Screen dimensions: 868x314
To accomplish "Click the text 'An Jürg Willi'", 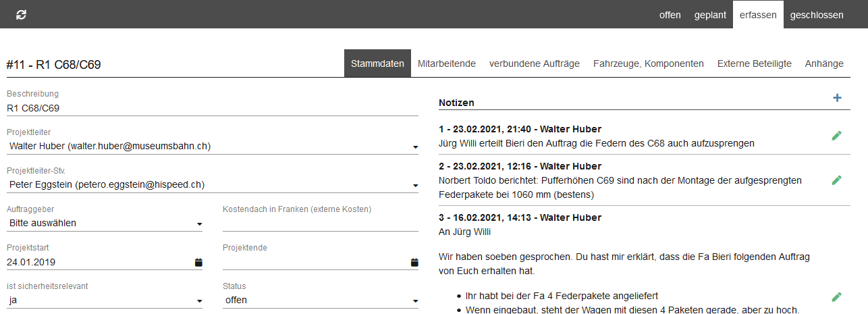I will pos(464,232).
